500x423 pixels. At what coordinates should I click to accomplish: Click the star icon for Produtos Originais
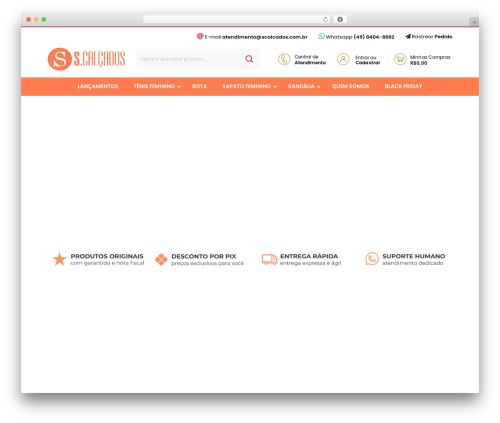tap(59, 259)
